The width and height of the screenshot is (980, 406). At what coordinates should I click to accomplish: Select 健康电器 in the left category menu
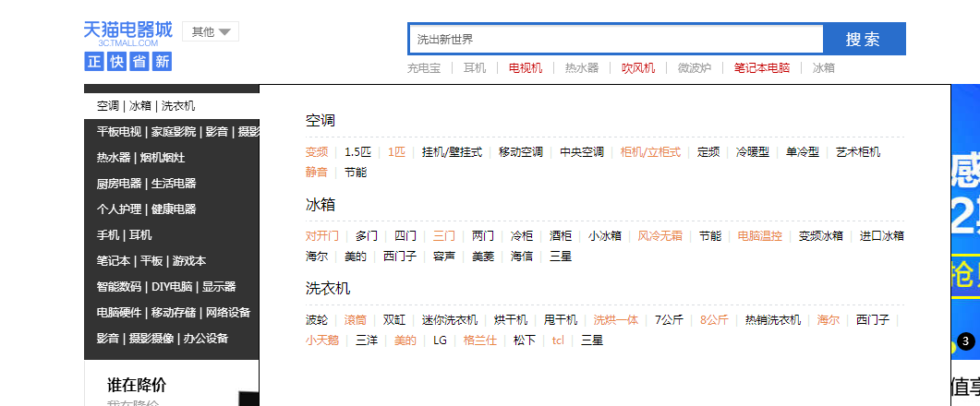coord(174,209)
